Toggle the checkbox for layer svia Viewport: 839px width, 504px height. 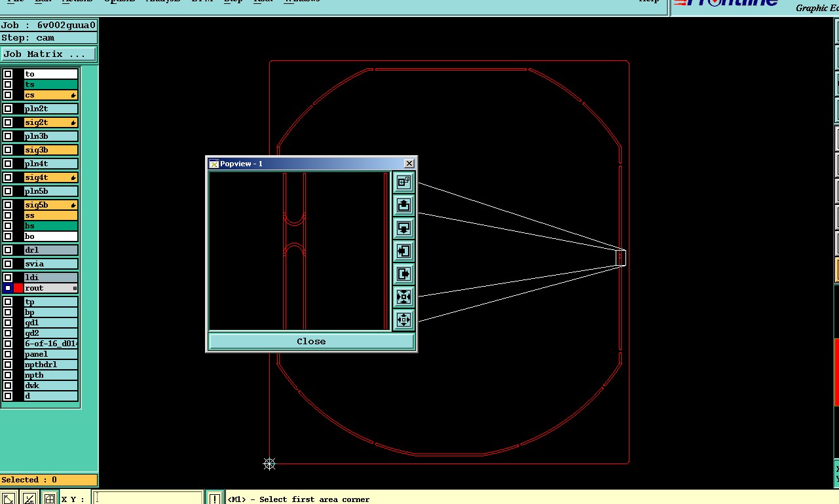click(x=8, y=264)
